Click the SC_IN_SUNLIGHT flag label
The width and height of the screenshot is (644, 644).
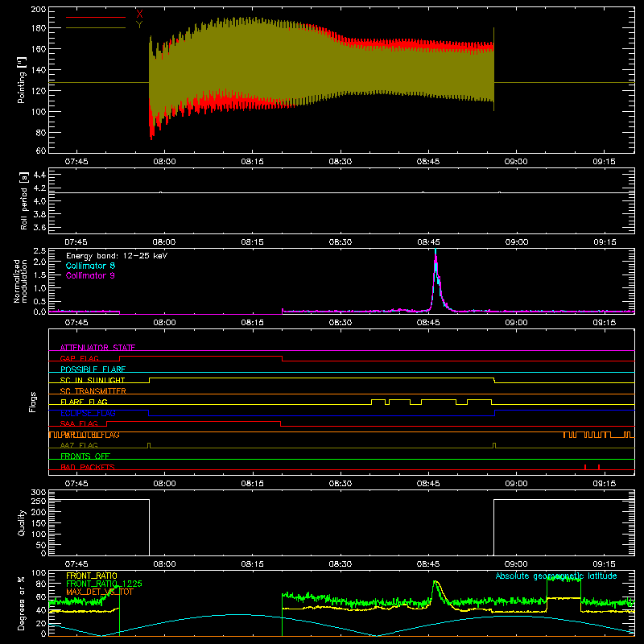coord(93,380)
